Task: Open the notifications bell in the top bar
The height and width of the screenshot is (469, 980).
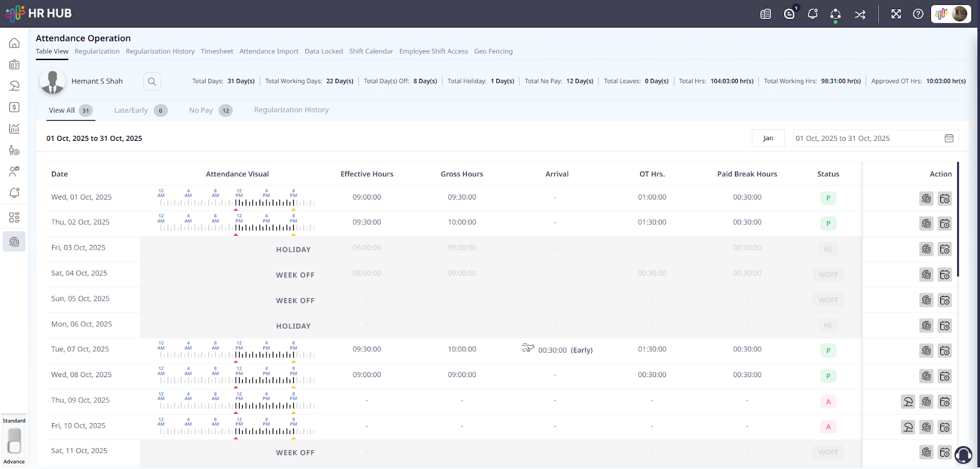Action: click(x=813, y=13)
